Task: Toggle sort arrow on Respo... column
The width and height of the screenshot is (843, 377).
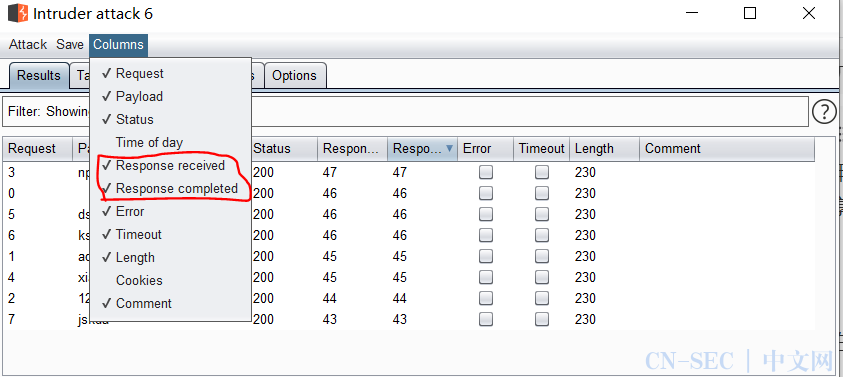Action: 449,149
